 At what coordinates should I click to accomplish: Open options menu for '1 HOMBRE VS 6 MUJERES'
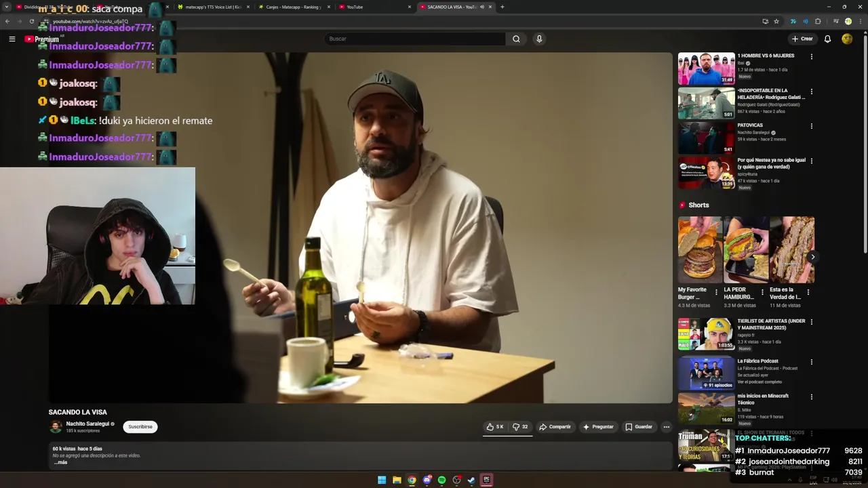(x=811, y=57)
